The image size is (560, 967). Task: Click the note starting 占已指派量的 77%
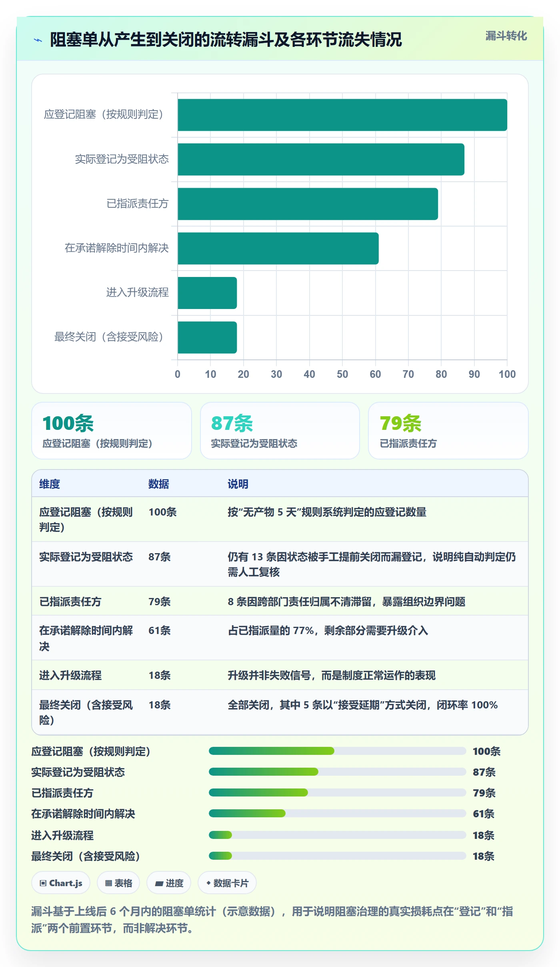pyautogui.click(x=328, y=630)
